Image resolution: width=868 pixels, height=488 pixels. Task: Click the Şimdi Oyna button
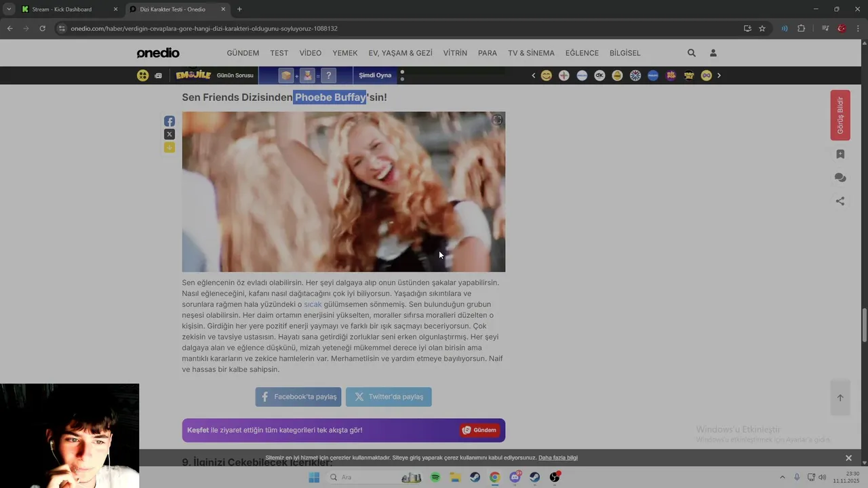click(x=375, y=75)
